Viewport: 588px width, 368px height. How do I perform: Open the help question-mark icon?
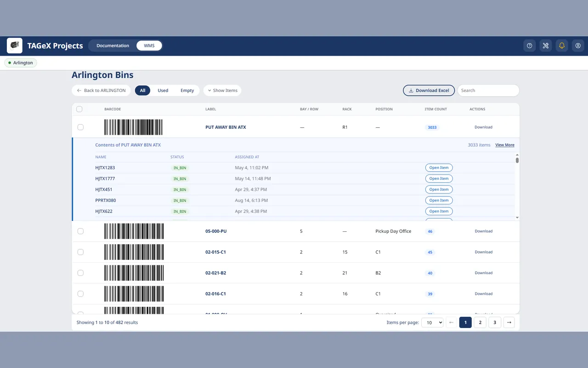click(530, 46)
